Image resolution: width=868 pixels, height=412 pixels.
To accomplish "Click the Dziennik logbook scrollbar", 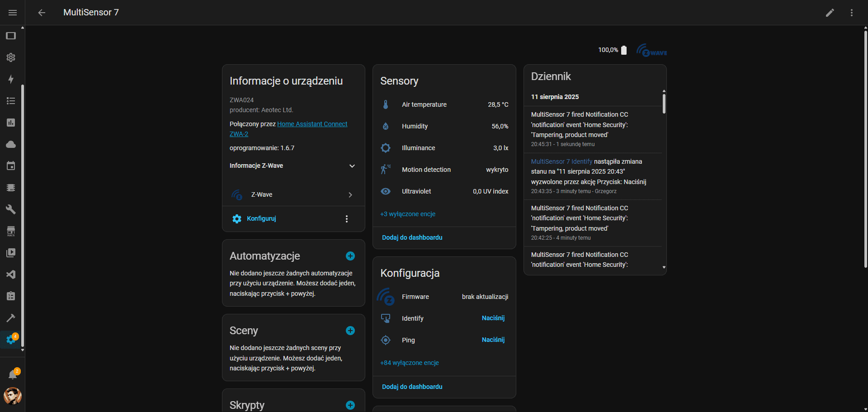I will click(x=664, y=104).
